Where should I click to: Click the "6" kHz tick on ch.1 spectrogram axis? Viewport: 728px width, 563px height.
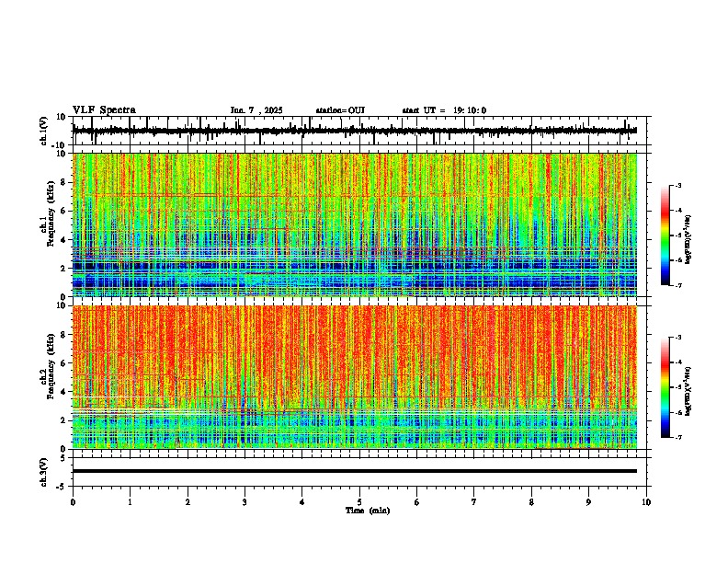pyautogui.click(x=64, y=211)
